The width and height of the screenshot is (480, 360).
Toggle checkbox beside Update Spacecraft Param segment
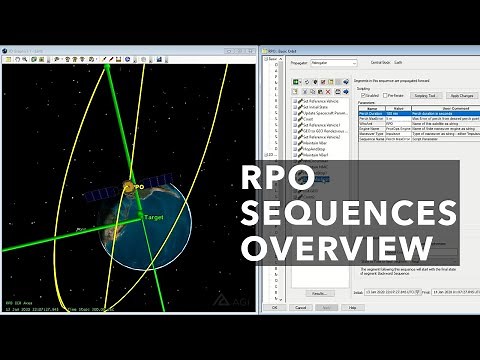(x=295, y=113)
